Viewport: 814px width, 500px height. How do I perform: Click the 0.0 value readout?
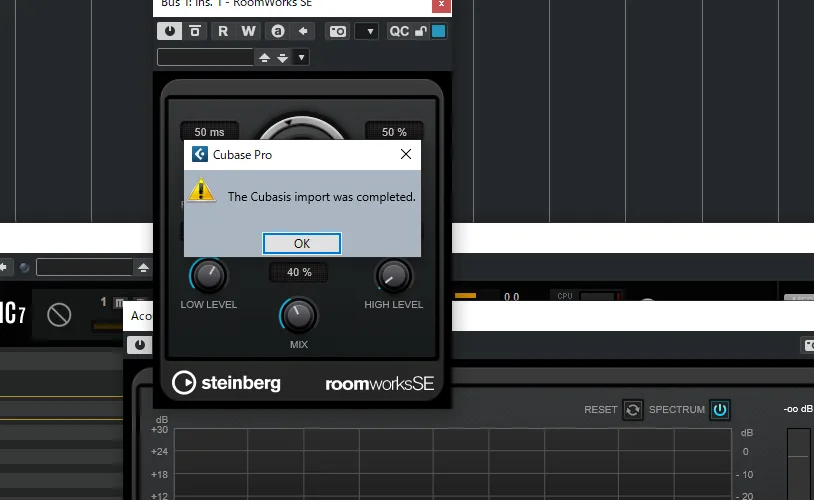[x=511, y=296]
